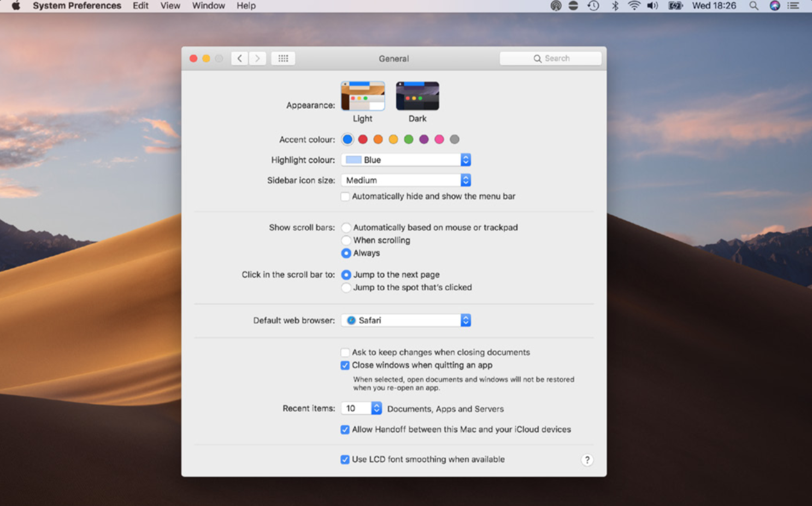
Task: Expand the Highlight colour dropdown
Action: tap(406, 160)
